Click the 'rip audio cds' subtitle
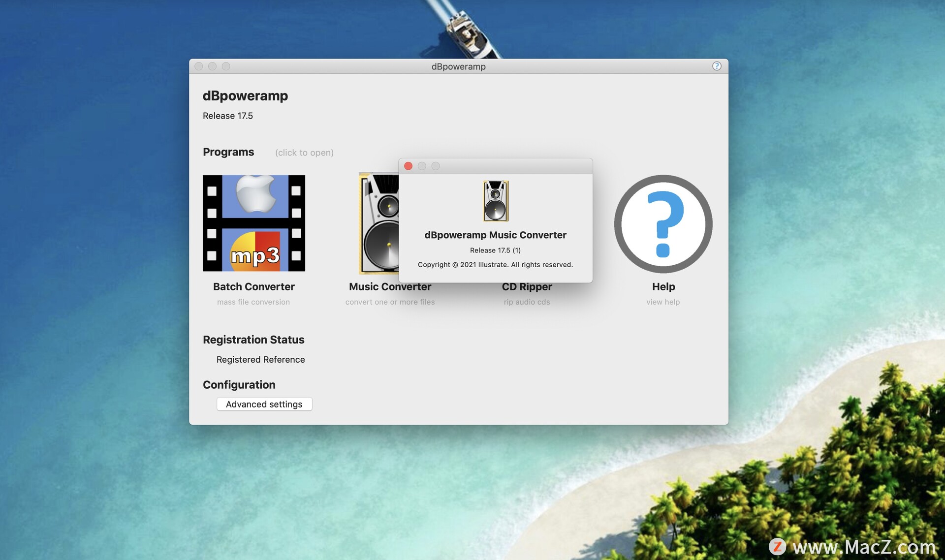 (527, 302)
